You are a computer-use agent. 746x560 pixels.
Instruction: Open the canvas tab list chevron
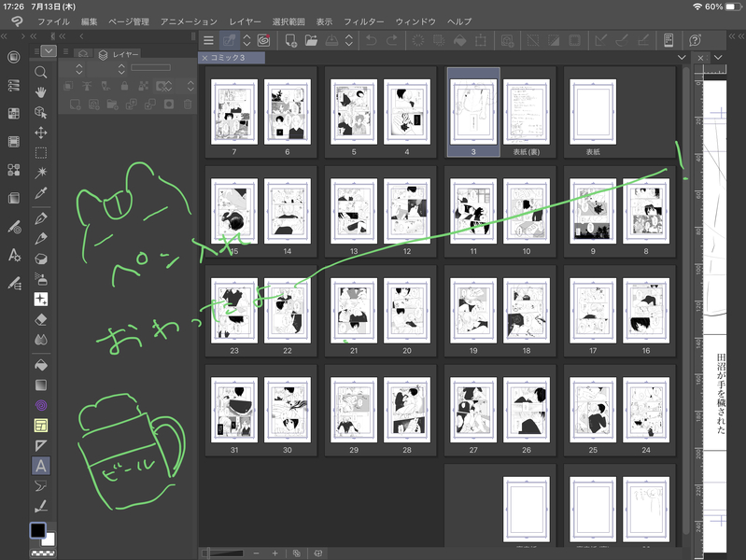[682, 58]
